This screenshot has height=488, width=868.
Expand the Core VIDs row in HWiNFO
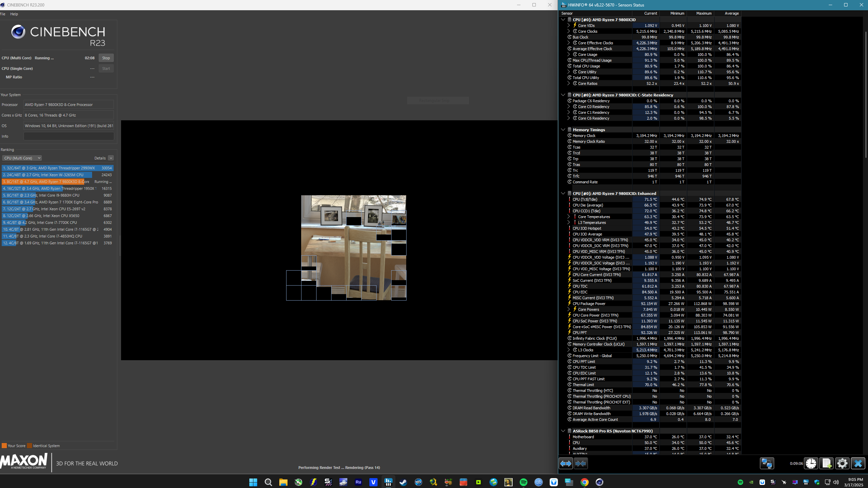click(x=569, y=26)
